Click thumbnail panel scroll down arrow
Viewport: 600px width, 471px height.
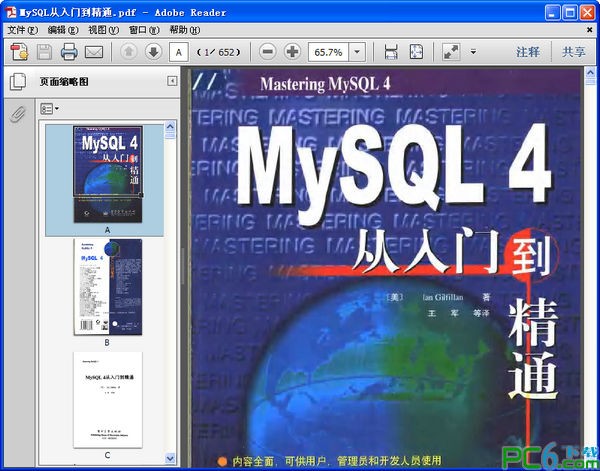pyautogui.click(x=170, y=458)
